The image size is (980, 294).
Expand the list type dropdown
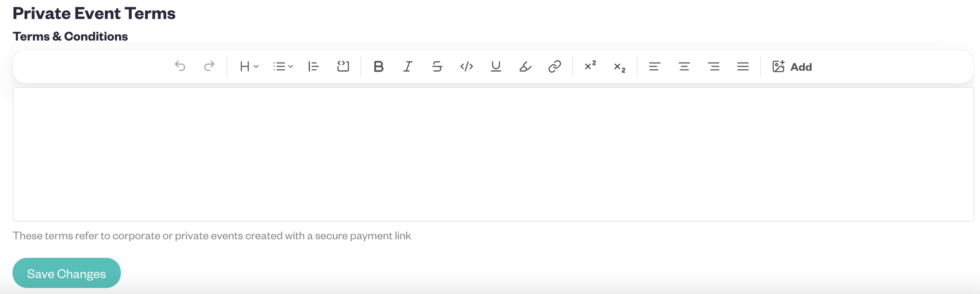[283, 66]
